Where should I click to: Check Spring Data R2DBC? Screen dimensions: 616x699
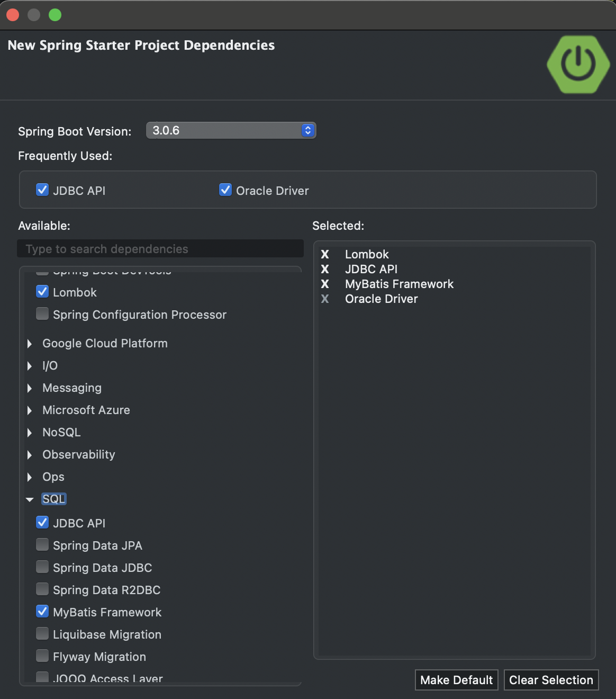click(42, 589)
